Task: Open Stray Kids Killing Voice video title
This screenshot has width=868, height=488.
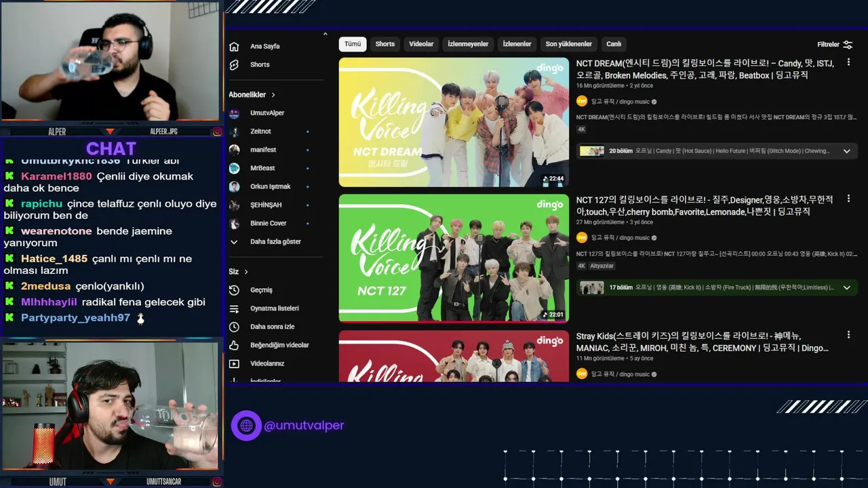Action: (x=703, y=342)
